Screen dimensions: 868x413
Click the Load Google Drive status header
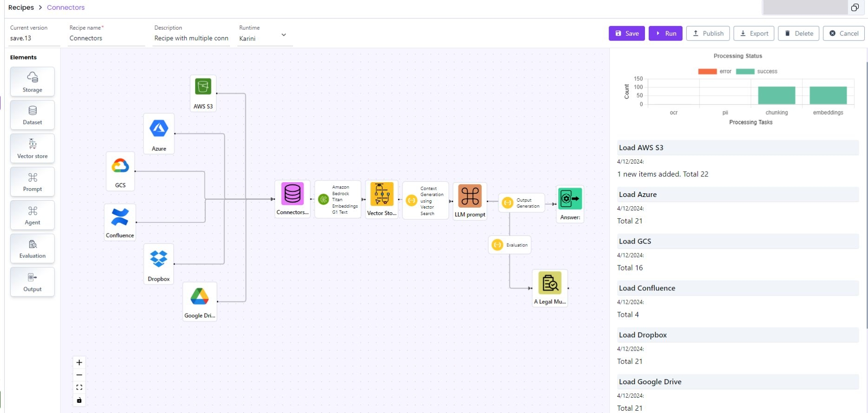[x=738, y=382]
